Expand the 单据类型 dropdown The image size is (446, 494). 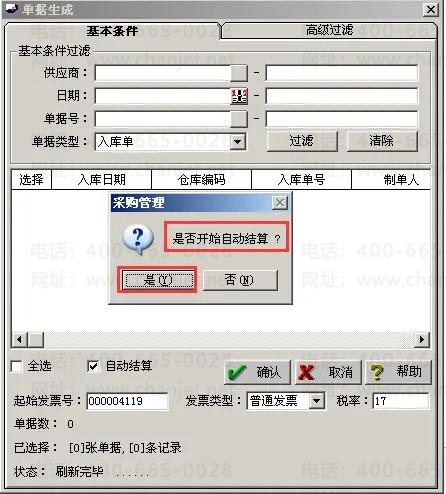tap(238, 142)
